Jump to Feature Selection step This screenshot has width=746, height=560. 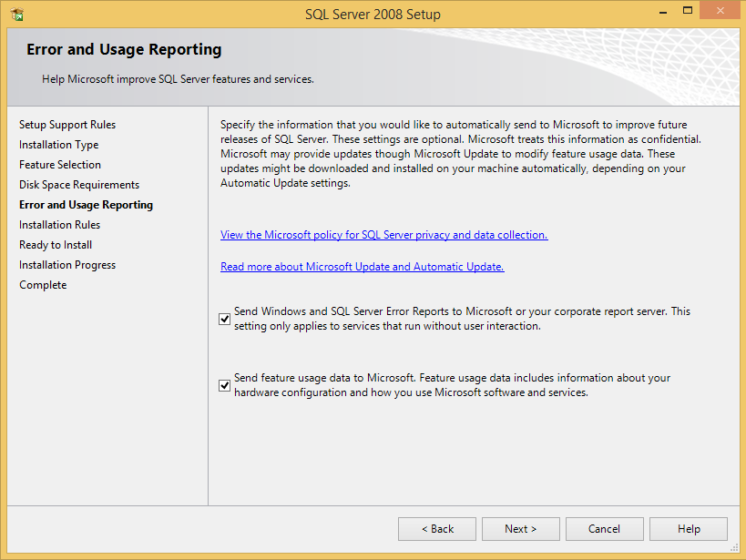60,165
